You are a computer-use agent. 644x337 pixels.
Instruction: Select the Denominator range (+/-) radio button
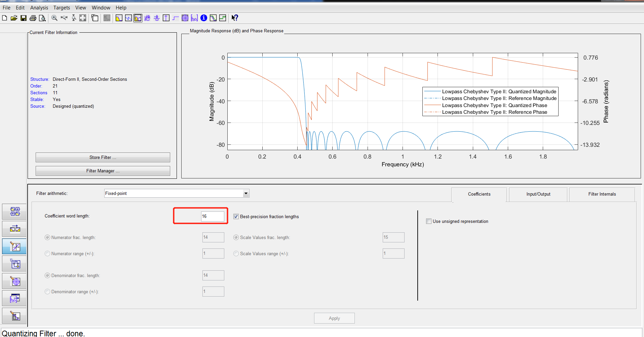tap(47, 292)
